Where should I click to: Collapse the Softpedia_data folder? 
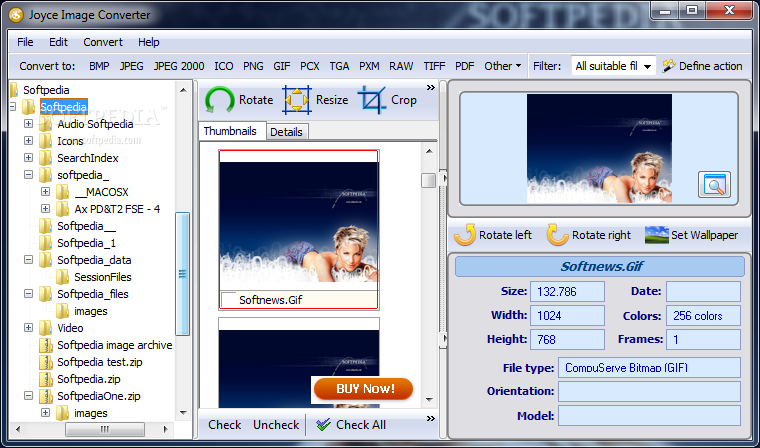pos(29,260)
